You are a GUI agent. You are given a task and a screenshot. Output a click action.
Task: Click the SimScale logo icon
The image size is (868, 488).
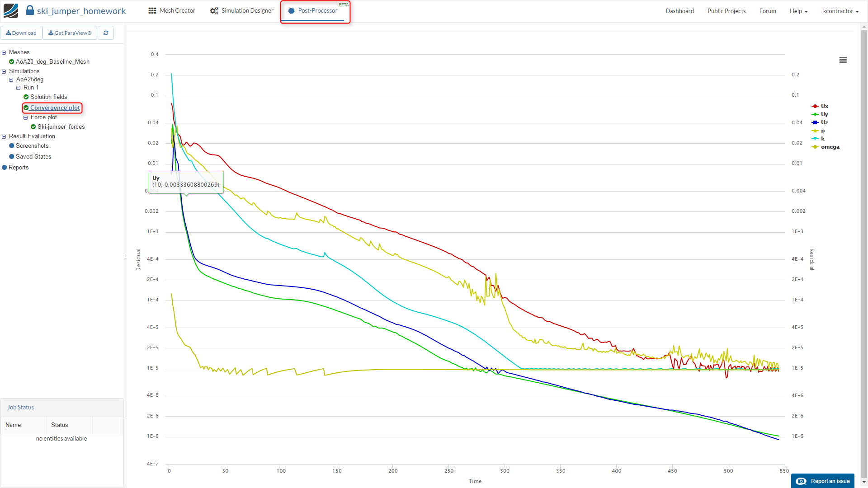(11, 11)
